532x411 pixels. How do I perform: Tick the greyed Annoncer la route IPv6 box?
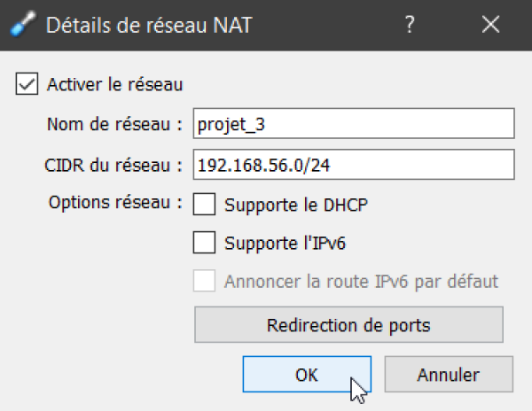click(x=204, y=281)
